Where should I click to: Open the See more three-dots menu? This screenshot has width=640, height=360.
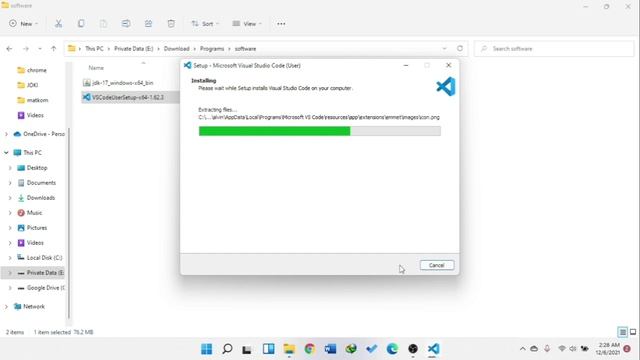click(281, 24)
